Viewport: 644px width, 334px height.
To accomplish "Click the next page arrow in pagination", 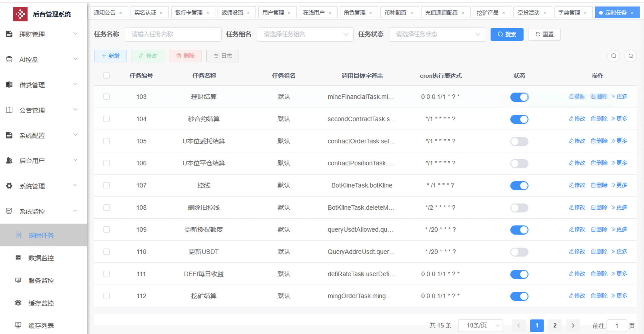I will click(573, 325).
